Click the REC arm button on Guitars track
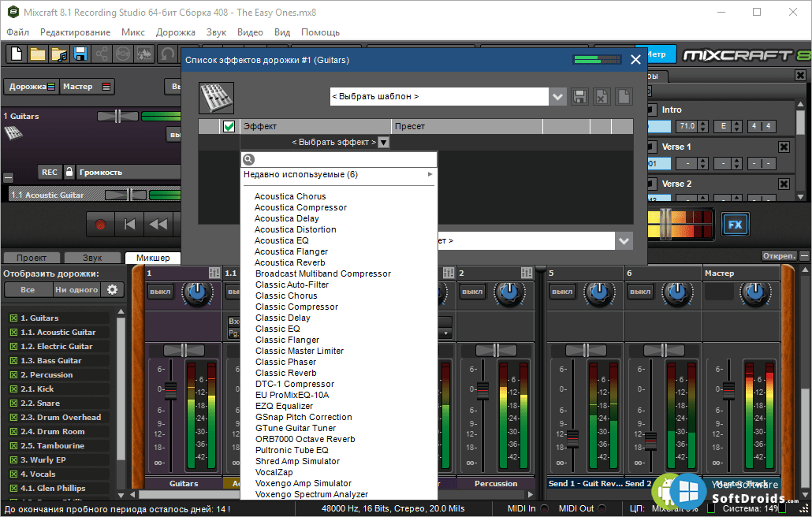The image size is (812, 517). coord(50,172)
